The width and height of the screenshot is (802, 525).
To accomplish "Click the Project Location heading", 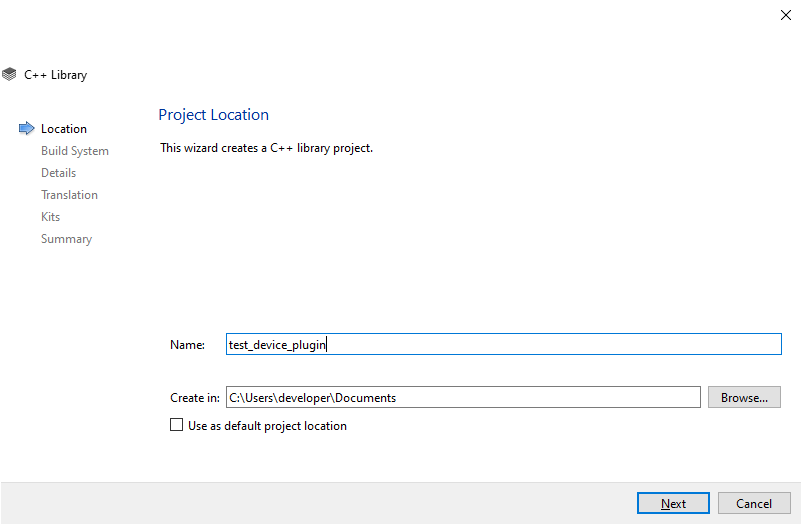I will click(213, 115).
